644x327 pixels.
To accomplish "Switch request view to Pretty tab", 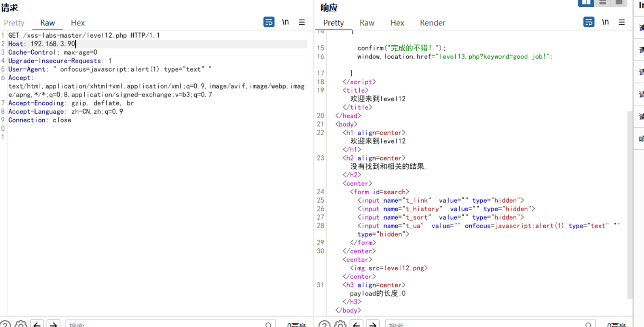I will pyautogui.click(x=14, y=23).
